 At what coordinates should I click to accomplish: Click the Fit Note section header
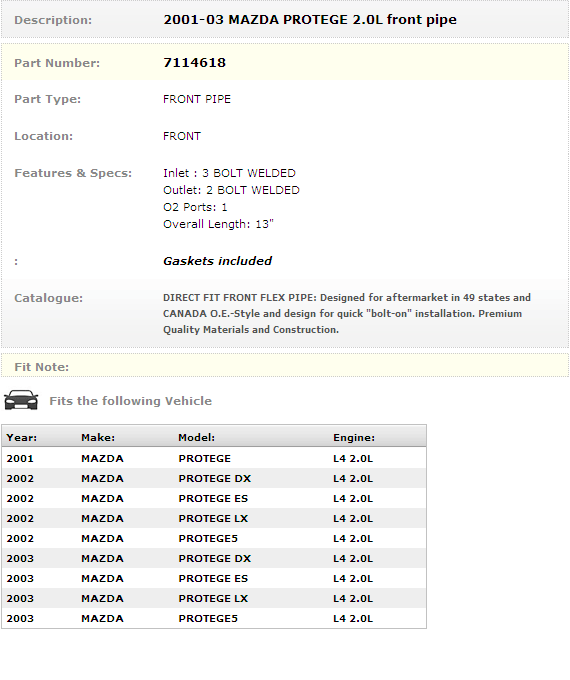pyautogui.click(x=42, y=367)
